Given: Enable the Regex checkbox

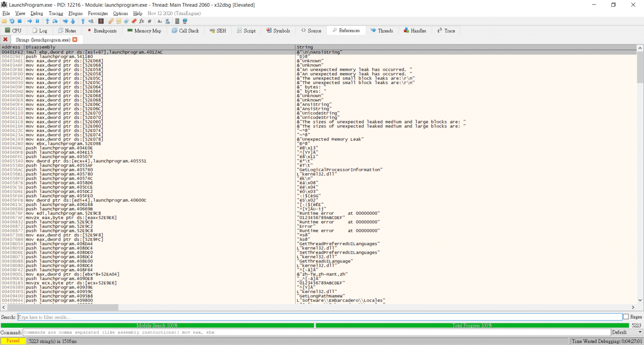Looking at the screenshot, I should [626, 317].
